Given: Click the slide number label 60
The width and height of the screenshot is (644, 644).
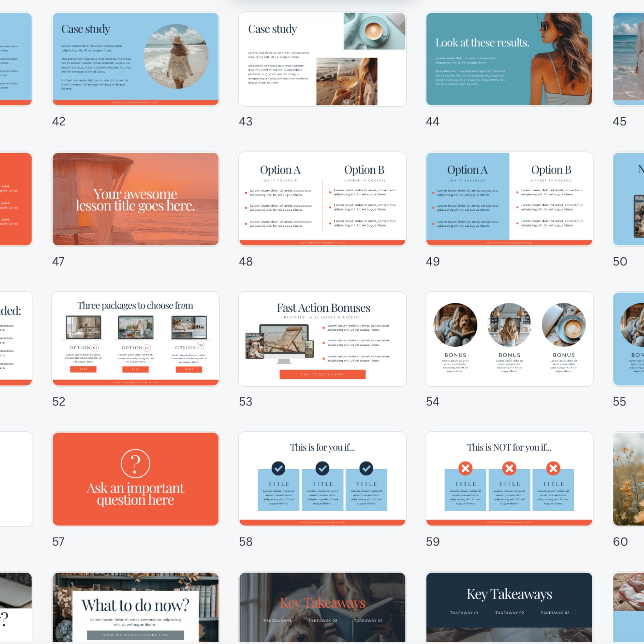Looking at the screenshot, I should [620, 541].
